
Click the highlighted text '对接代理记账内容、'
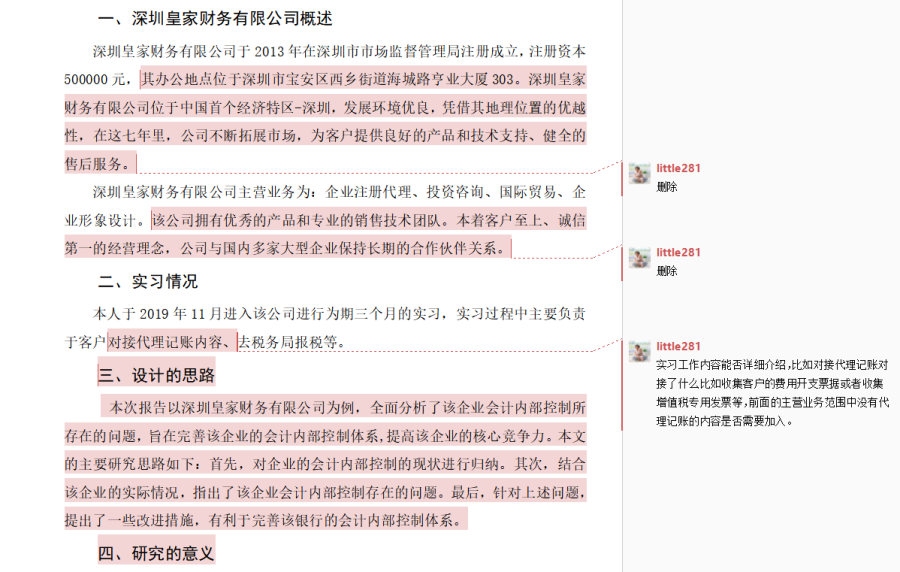click(172, 342)
